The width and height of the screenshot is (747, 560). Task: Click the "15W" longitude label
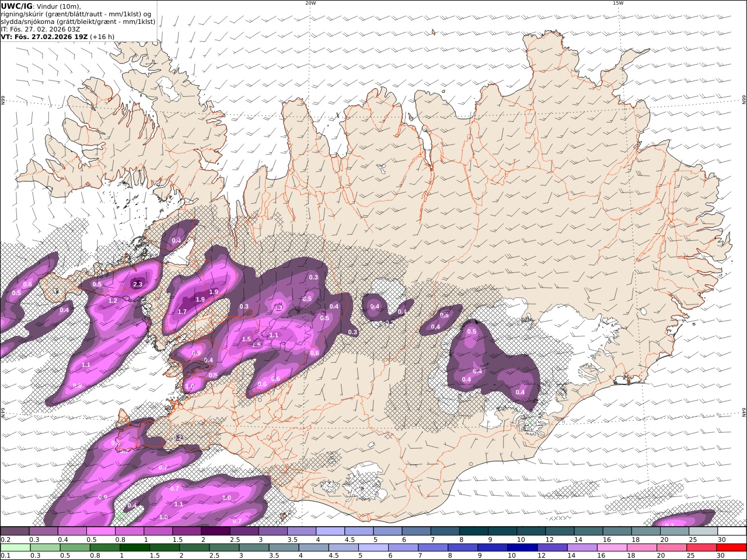coord(618,3)
